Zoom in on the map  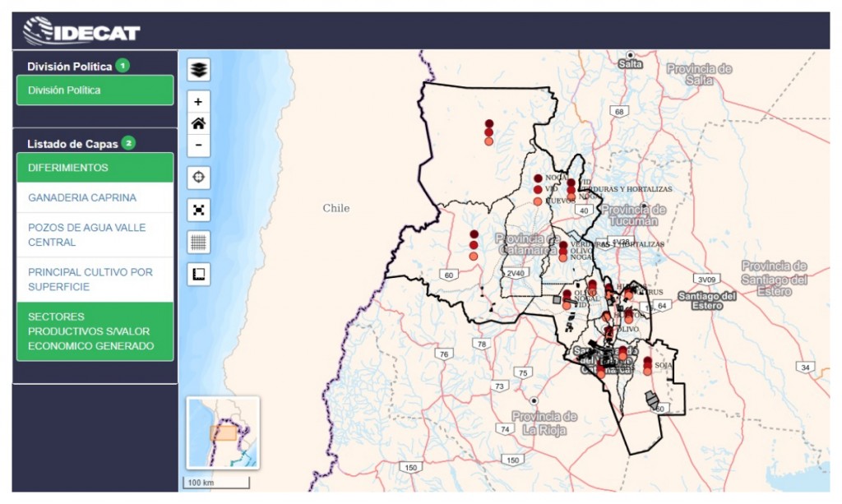(198, 102)
